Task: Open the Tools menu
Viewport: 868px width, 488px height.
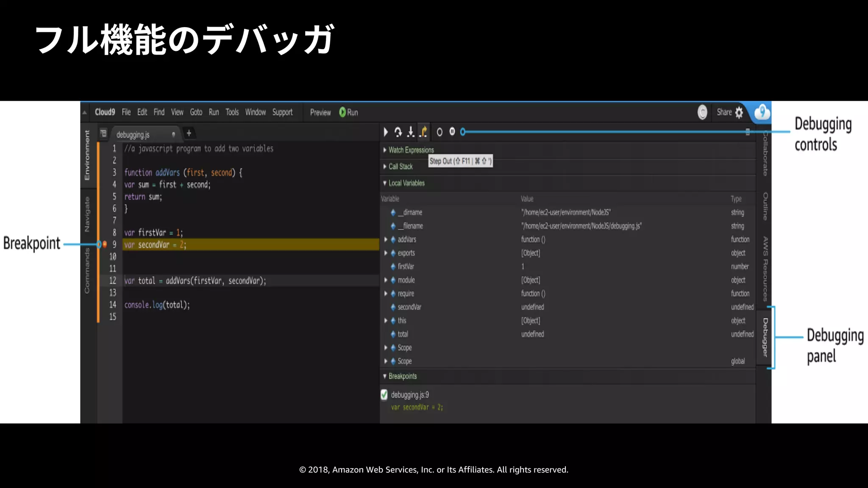Action: (x=232, y=112)
